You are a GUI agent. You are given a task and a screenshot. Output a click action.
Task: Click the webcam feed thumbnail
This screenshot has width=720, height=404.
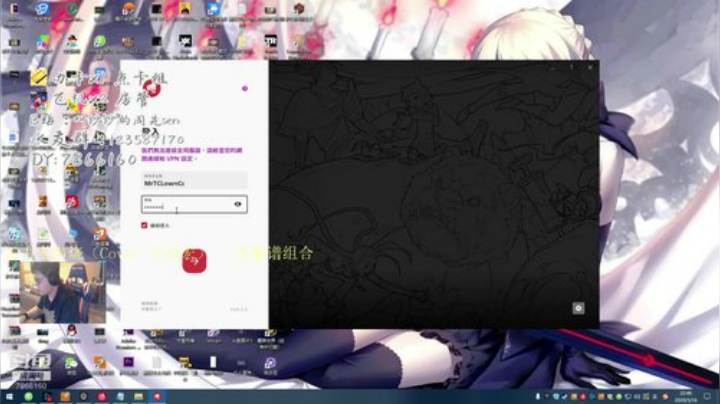click(x=62, y=292)
